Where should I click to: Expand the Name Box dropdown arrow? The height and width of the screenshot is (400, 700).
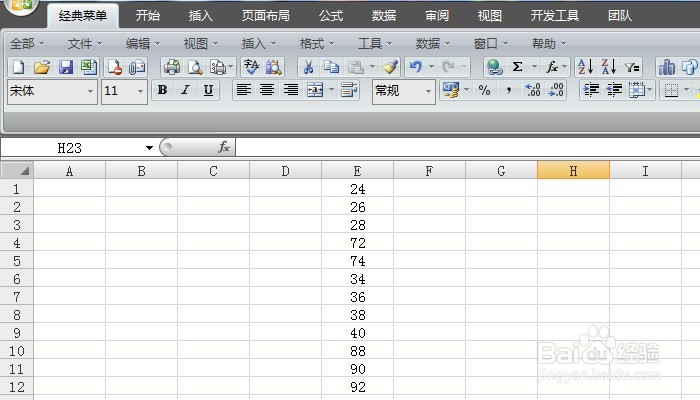[x=149, y=148]
